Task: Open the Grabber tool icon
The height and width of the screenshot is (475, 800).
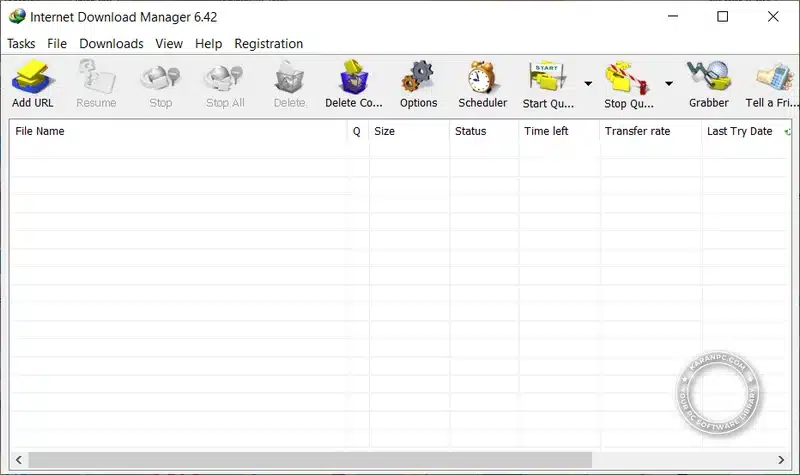Action: [x=709, y=77]
